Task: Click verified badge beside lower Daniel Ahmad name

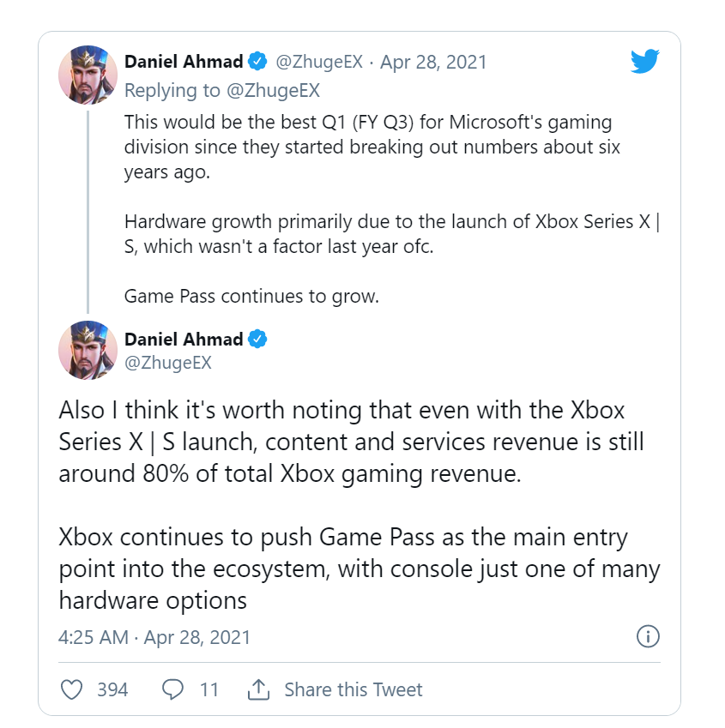Action: 257,339
